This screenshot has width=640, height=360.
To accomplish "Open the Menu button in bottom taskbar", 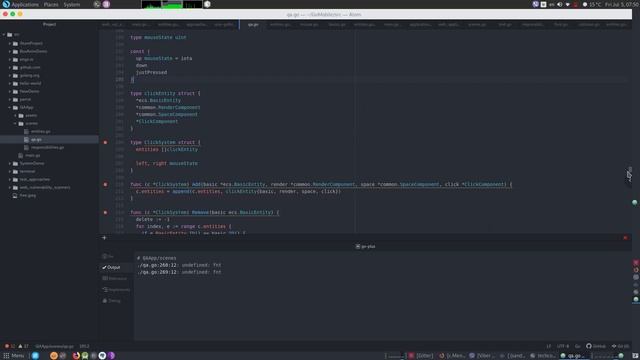I will (14, 356).
